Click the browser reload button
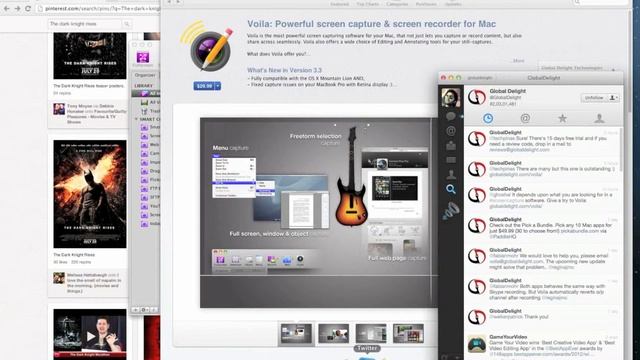The width and height of the screenshot is (640, 360). click(28, 8)
